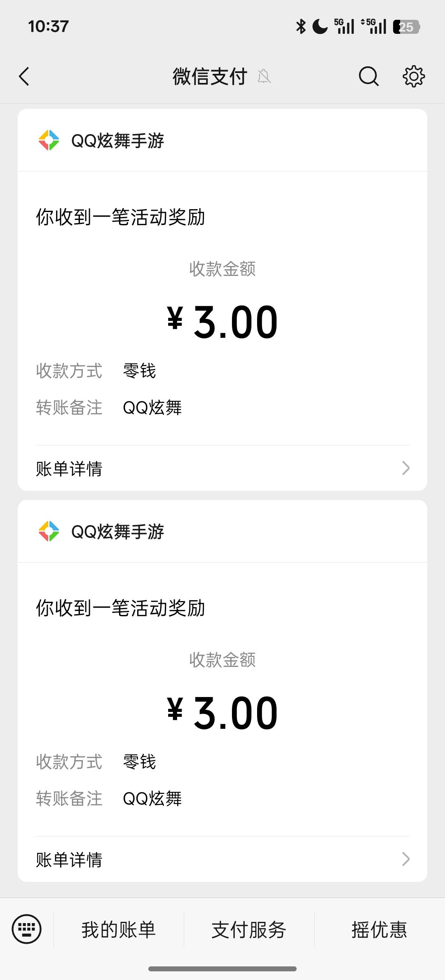
Task: Open the 摇优惠 menu
Action: coord(379,930)
